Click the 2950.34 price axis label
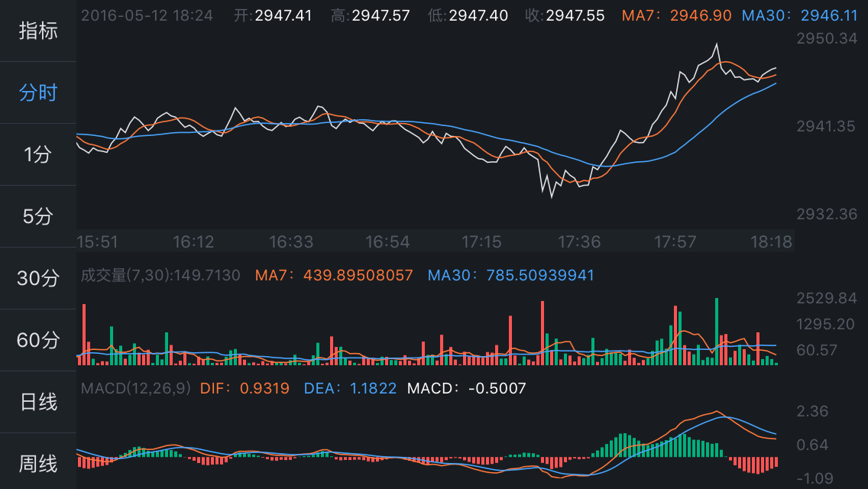Image resolution: width=868 pixels, height=489 pixels. [827, 38]
